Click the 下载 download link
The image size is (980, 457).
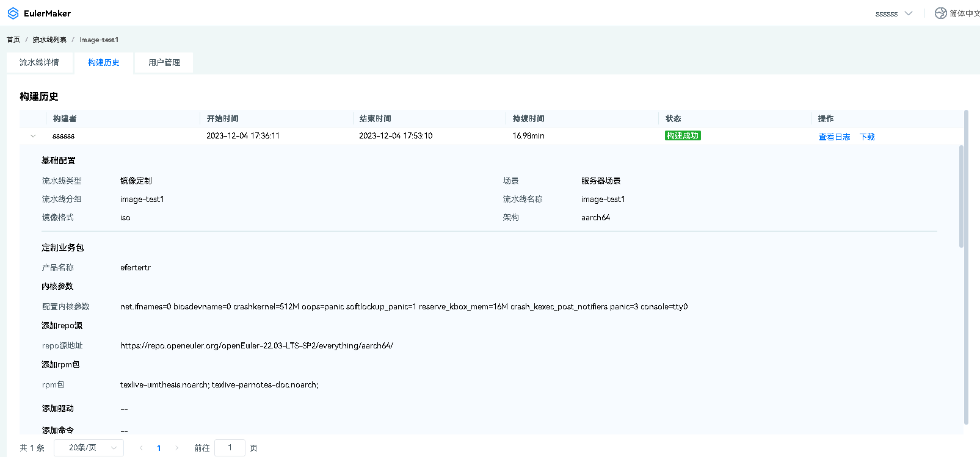867,137
